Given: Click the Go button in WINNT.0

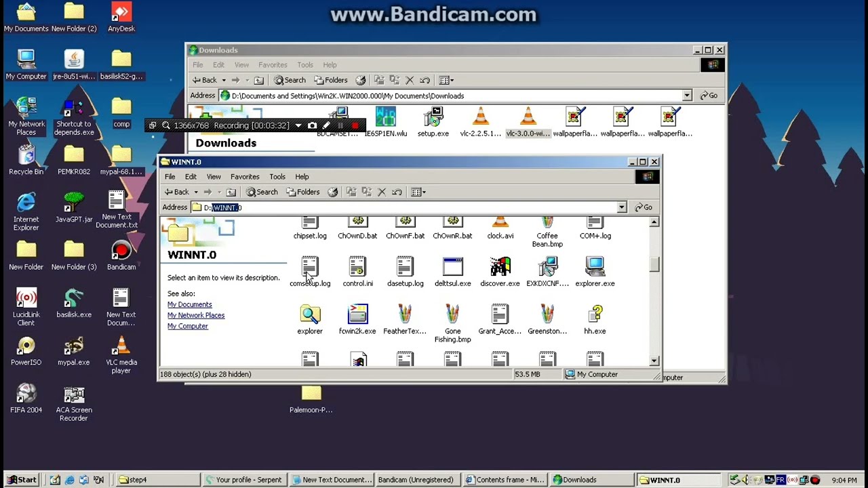Looking at the screenshot, I should [x=643, y=207].
